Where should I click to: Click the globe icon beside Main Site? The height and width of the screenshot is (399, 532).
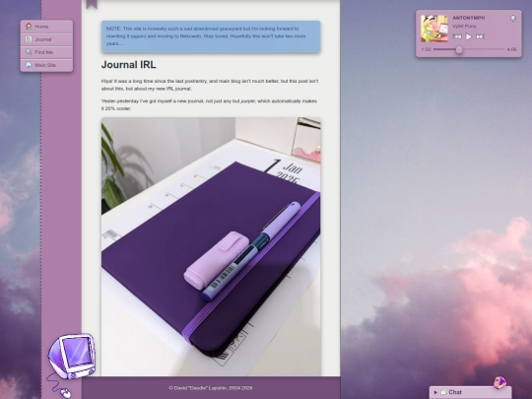coord(29,65)
